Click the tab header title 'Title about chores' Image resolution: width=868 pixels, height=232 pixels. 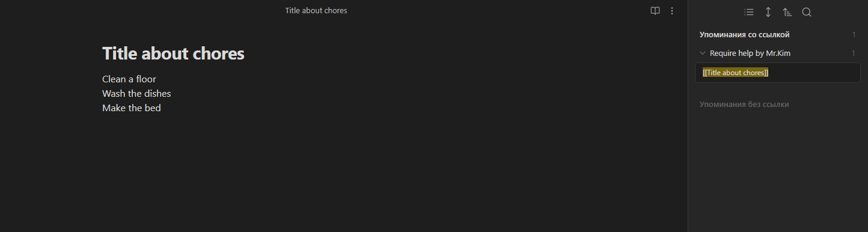coord(316,11)
